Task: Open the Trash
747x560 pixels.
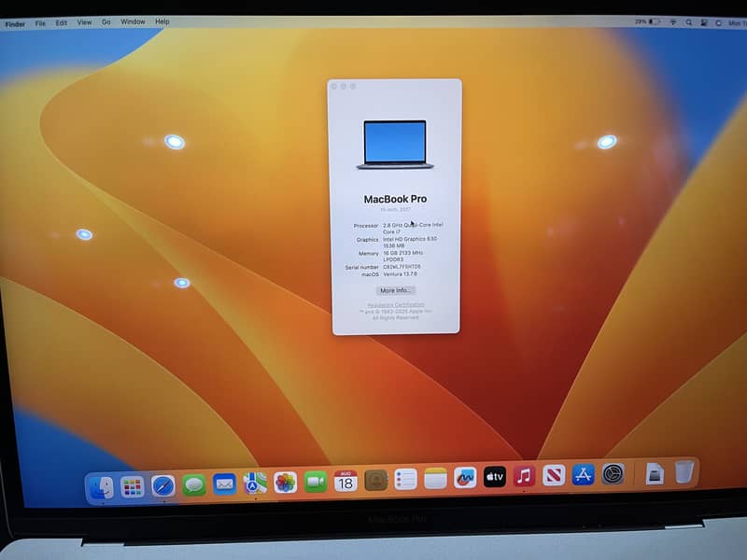Action: pos(684,471)
